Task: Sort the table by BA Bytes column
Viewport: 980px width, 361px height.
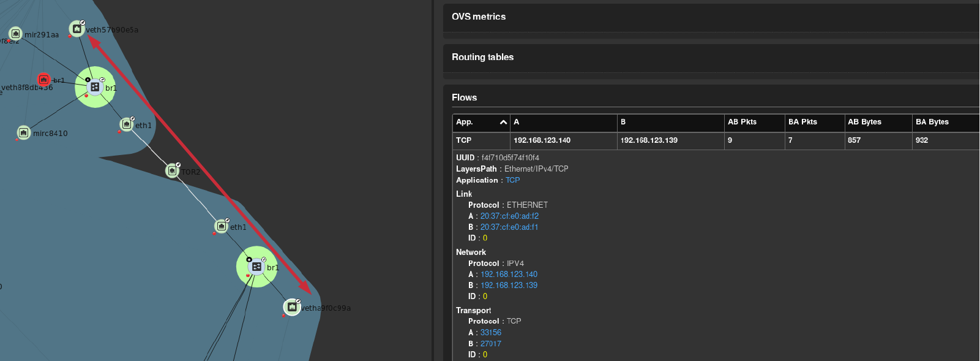Action: pos(932,122)
